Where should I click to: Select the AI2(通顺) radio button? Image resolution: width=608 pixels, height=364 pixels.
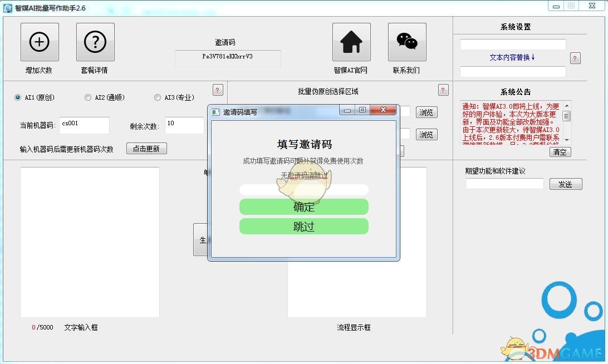click(88, 97)
